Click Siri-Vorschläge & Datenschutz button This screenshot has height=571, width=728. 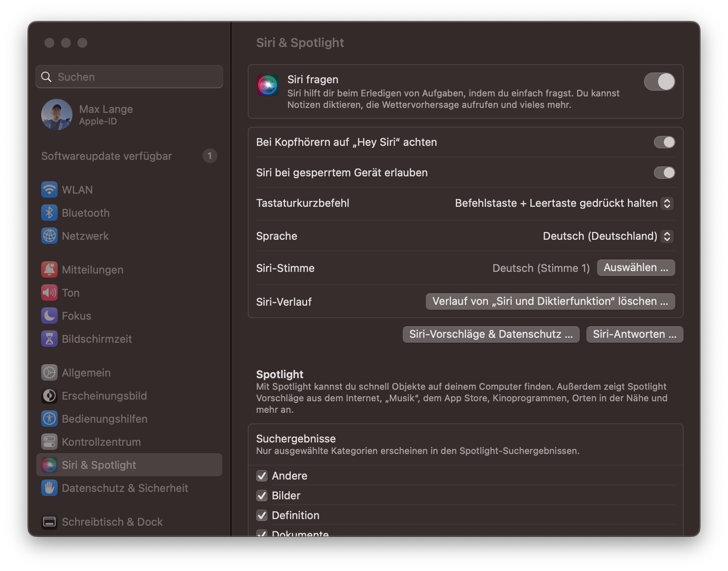pos(491,334)
